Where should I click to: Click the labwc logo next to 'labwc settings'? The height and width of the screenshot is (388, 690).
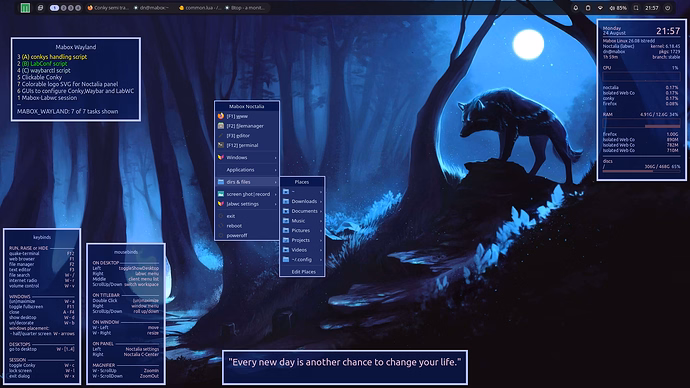pos(221,204)
